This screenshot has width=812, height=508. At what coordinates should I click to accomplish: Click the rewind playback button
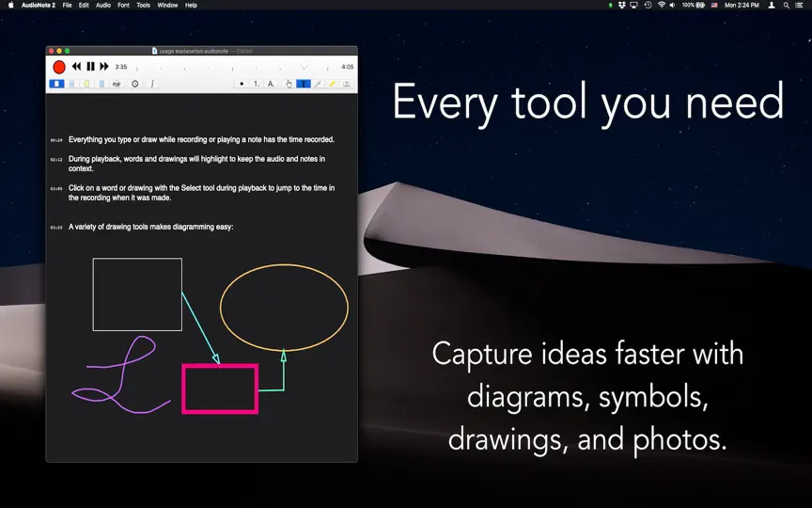[x=77, y=67]
